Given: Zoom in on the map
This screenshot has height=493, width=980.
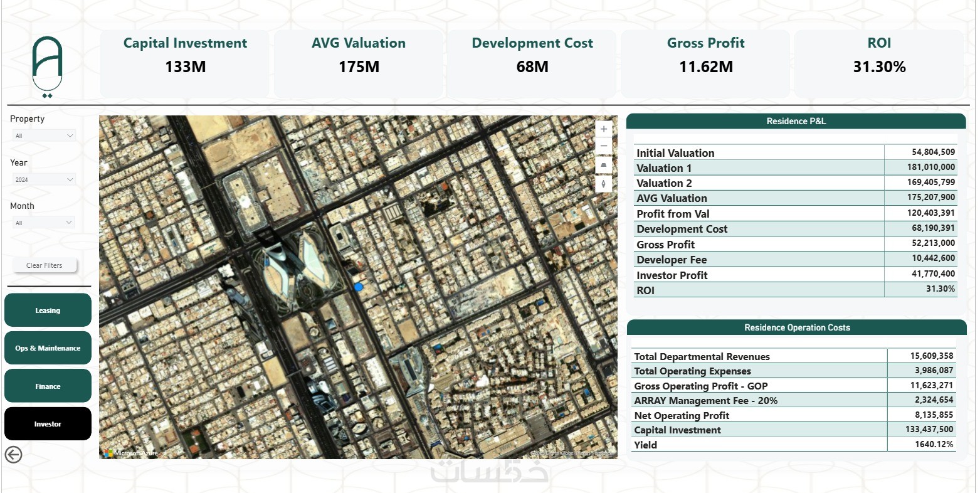Looking at the screenshot, I should tap(604, 129).
